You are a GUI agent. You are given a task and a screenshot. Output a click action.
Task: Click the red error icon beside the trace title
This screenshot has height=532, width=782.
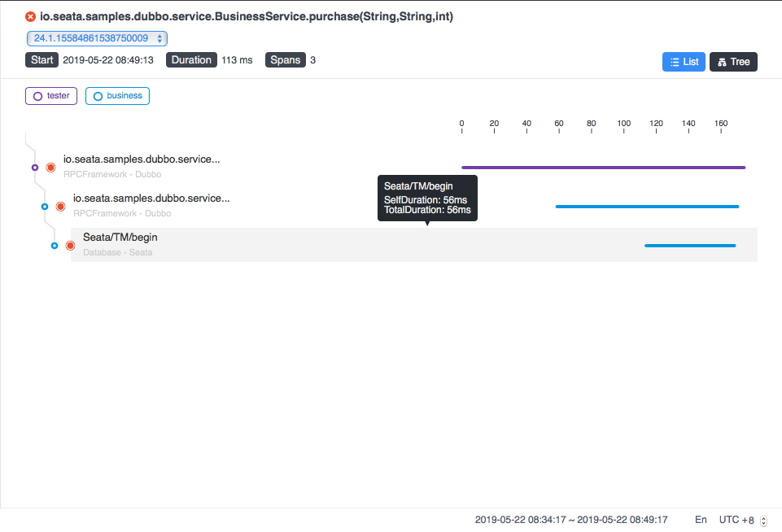click(x=30, y=17)
